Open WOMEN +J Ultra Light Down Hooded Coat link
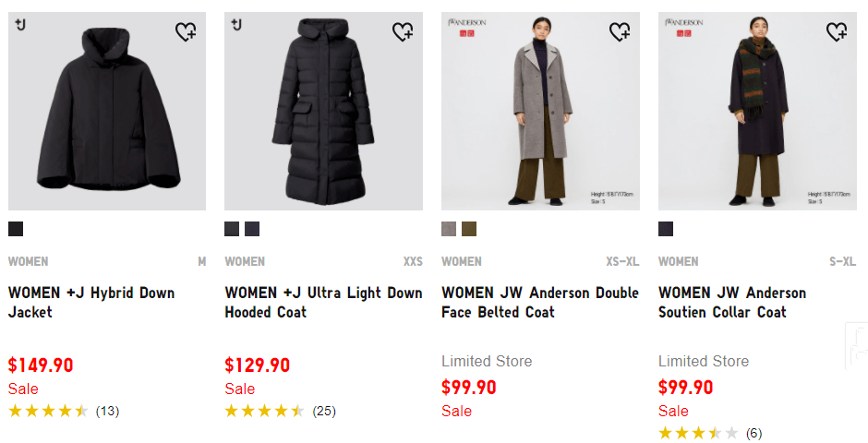Viewport: 868px width, 443px height. (x=323, y=303)
